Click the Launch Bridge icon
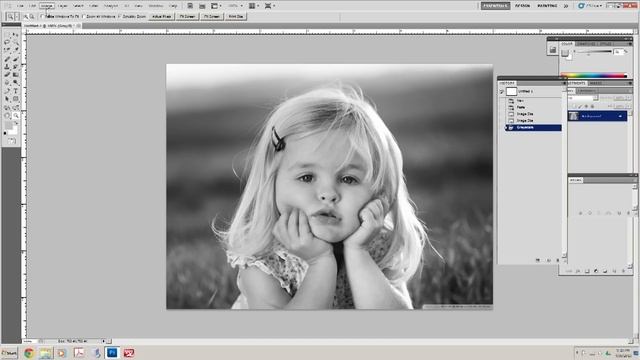640x360 pixels. coord(190,6)
